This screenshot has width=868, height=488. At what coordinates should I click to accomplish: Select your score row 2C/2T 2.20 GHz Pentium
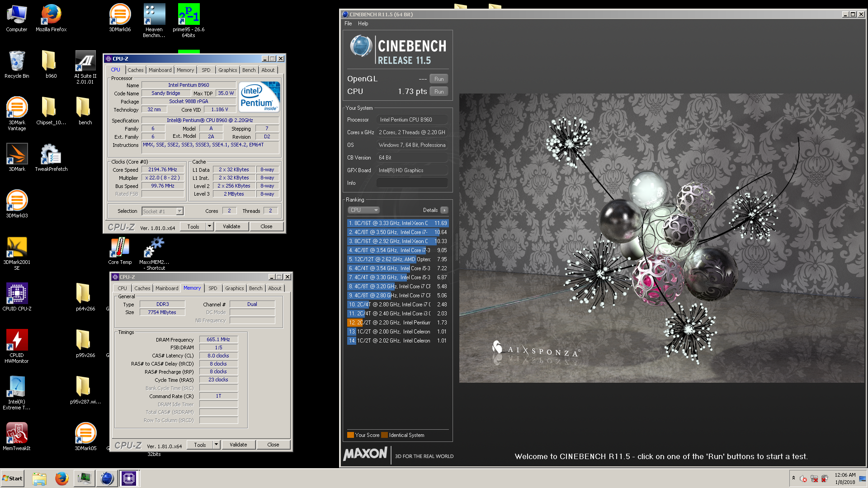[x=398, y=323]
